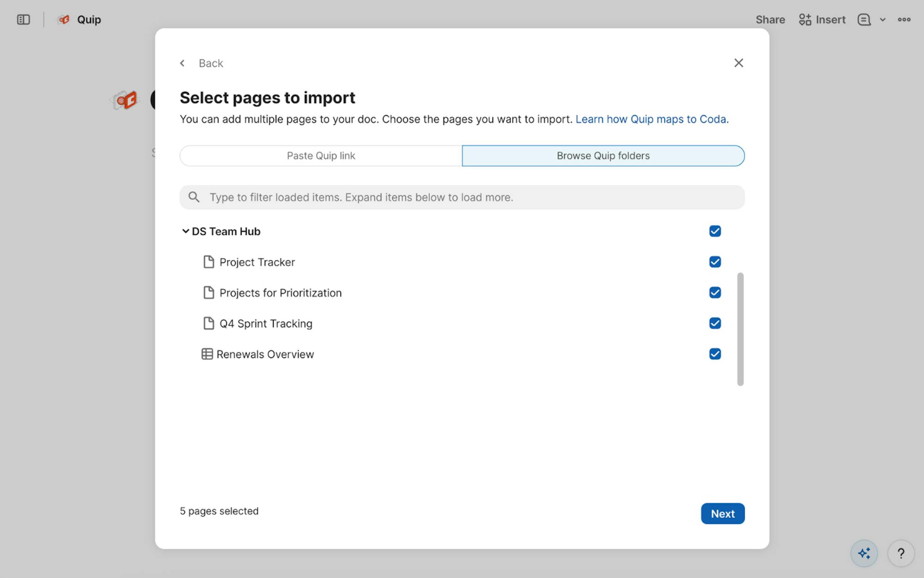Click the Quip doc icon in header

coord(64,19)
